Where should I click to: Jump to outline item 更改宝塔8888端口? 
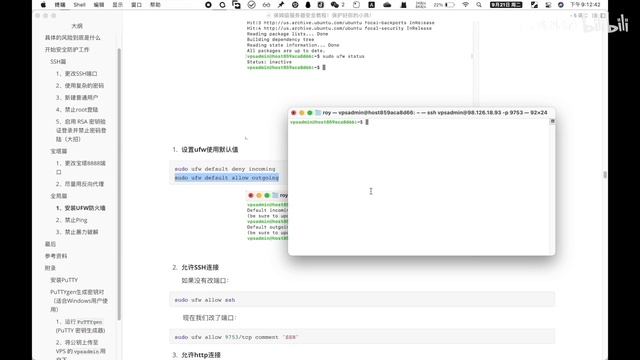click(x=81, y=167)
